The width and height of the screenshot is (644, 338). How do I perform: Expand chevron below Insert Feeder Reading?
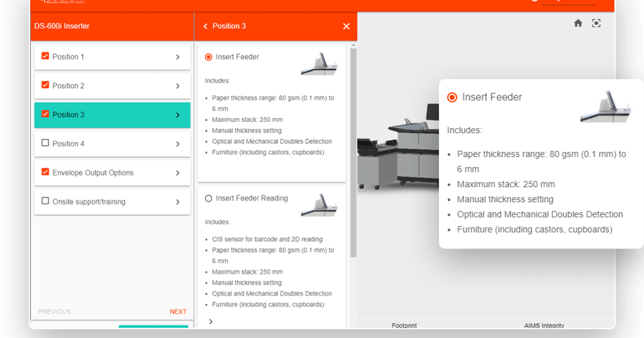pyautogui.click(x=211, y=321)
